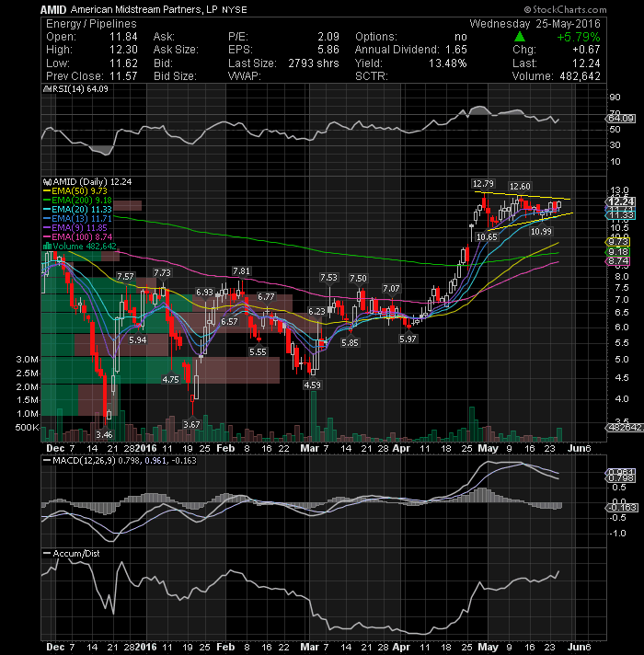Click the 12.79 peak price annotation
The width and height of the screenshot is (644, 655).
[x=483, y=183]
